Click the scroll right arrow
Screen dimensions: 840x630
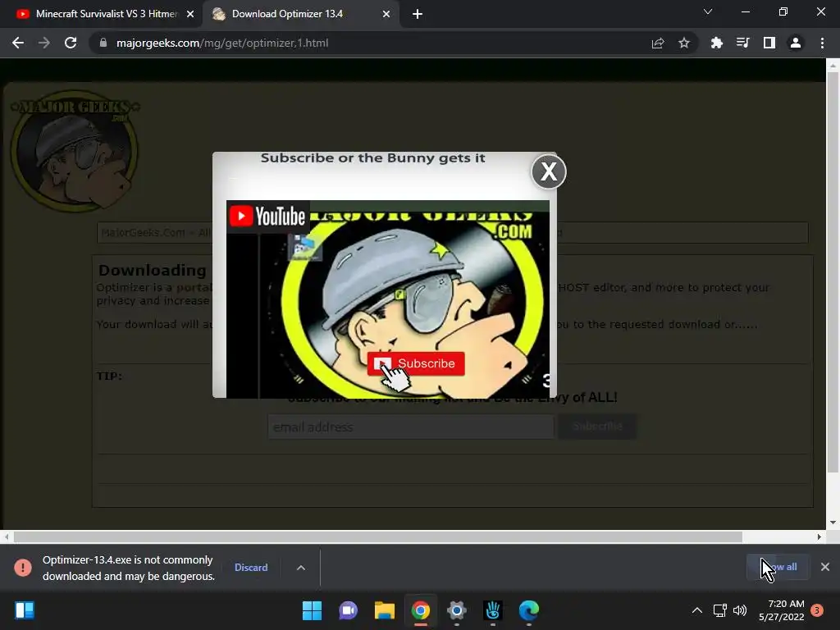click(819, 536)
